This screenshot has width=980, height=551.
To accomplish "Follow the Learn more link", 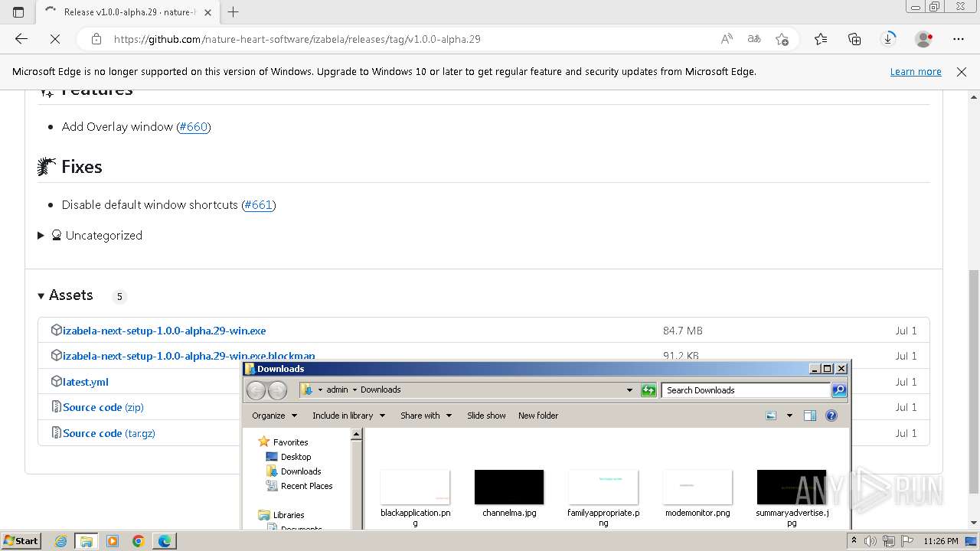I will pyautogui.click(x=916, y=72).
